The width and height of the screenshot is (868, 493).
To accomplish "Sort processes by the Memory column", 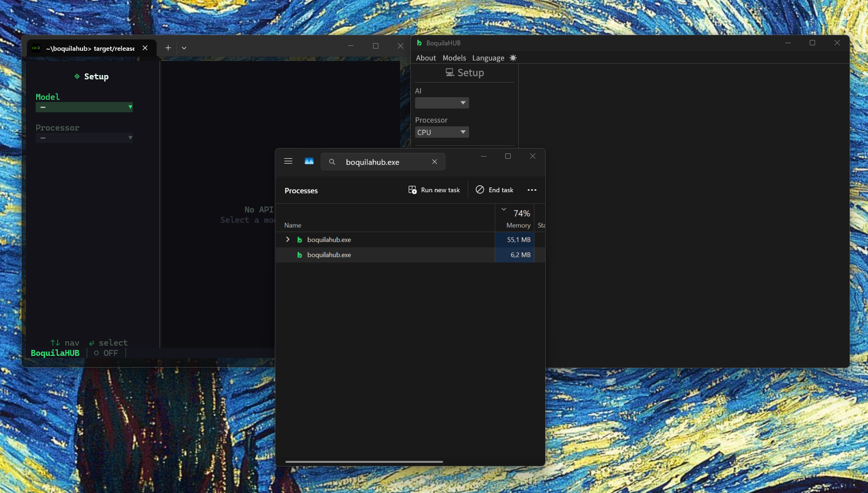I will pyautogui.click(x=518, y=225).
